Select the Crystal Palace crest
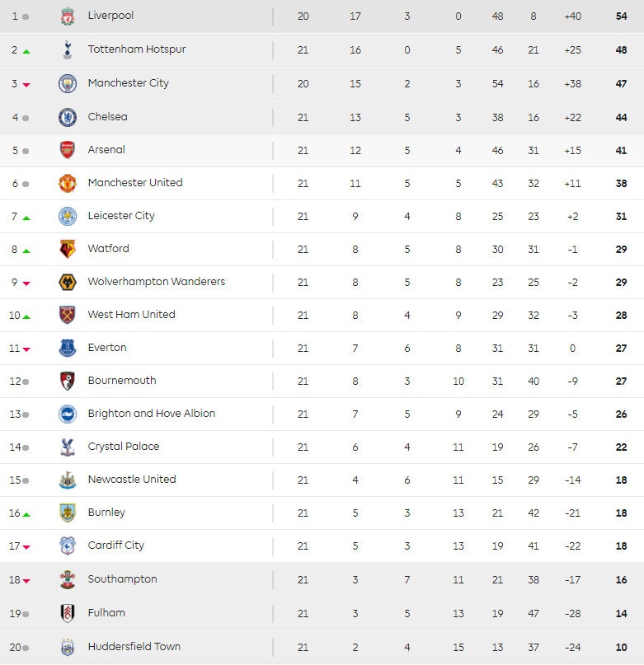Image resolution: width=644 pixels, height=665 pixels. pyautogui.click(x=68, y=447)
